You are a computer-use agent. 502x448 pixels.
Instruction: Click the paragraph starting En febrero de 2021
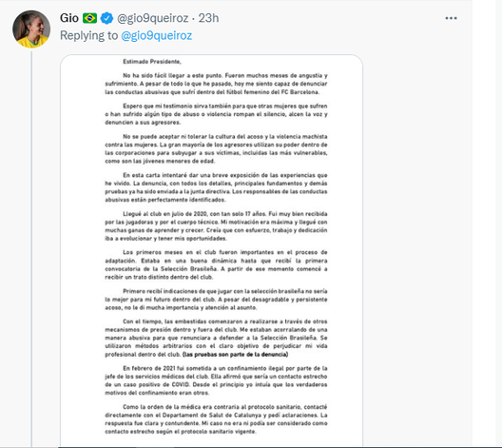point(216,380)
